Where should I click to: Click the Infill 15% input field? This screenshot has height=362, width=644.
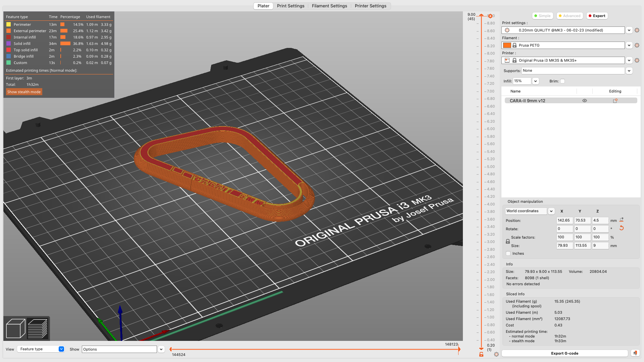click(x=522, y=81)
